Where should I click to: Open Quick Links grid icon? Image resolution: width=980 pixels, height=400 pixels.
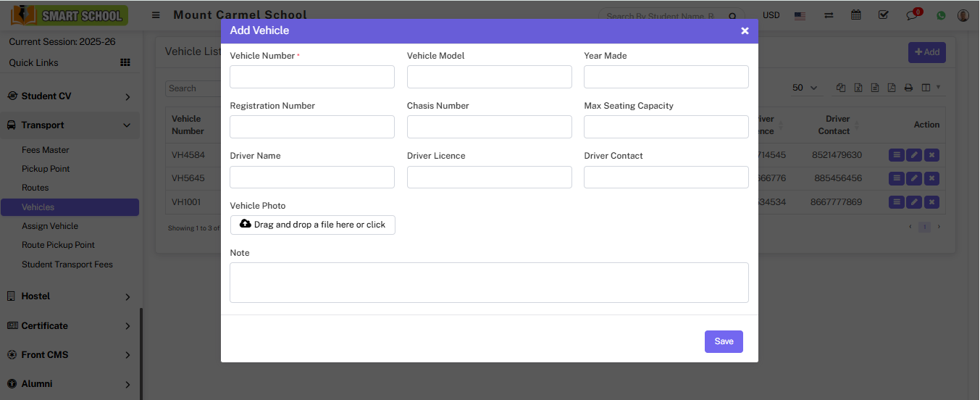coord(125,63)
